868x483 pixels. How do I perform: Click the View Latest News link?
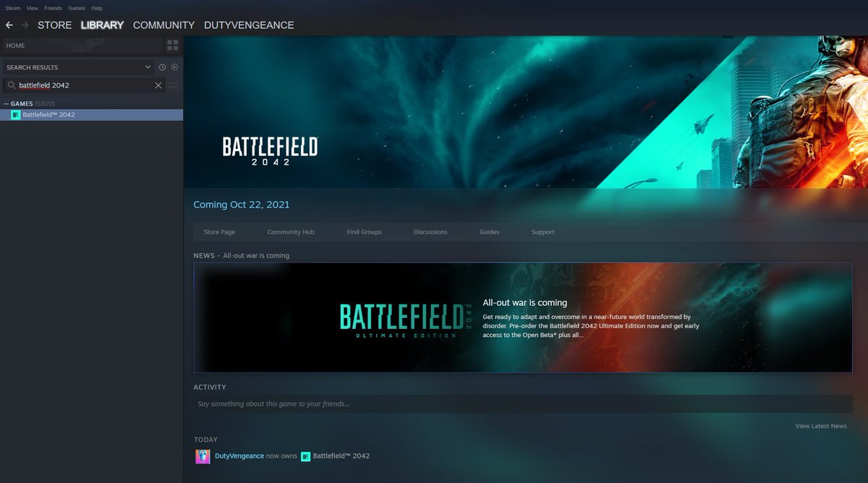821,426
